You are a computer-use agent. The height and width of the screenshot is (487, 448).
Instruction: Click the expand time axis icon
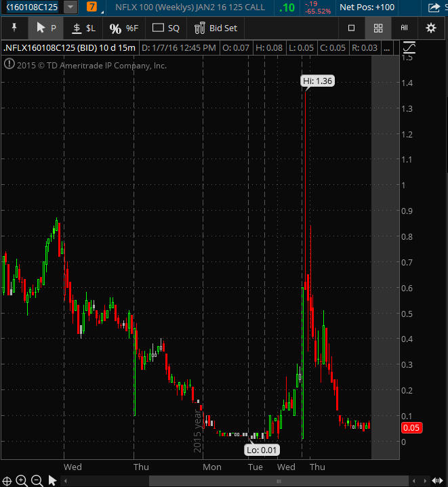437,481
